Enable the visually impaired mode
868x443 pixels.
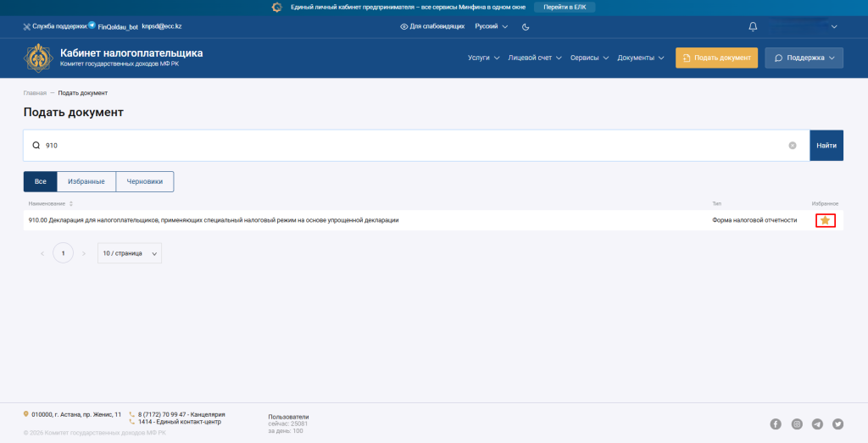click(x=431, y=27)
